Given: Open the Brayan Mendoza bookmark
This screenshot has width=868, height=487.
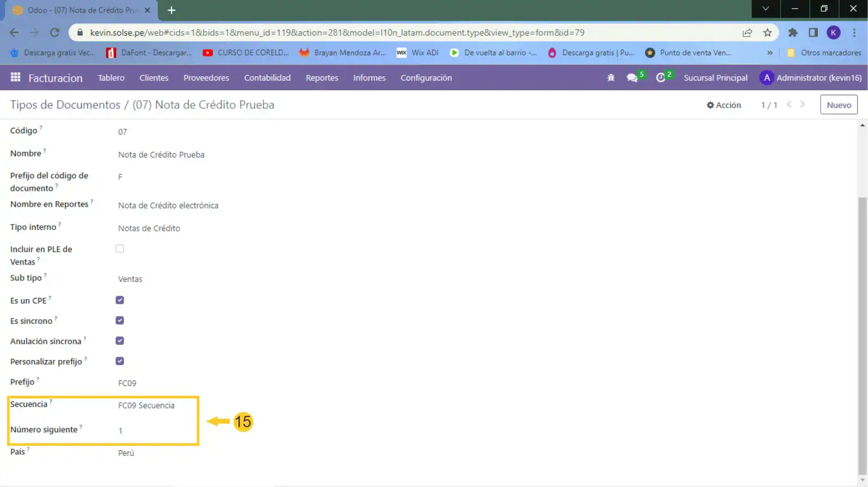Looking at the screenshot, I should pyautogui.click(x=343, y=52).
